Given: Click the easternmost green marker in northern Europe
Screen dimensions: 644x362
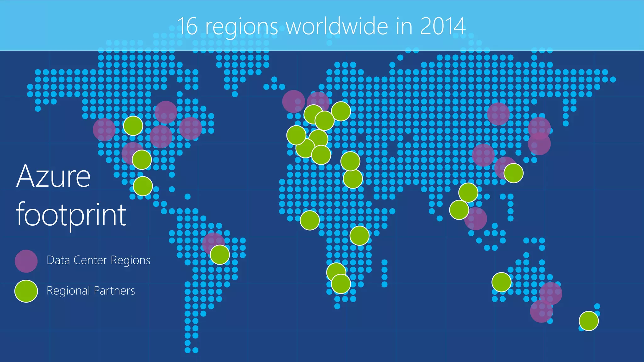Looking at the screenshot, I should pyautogui.click(x=341, y=111).
